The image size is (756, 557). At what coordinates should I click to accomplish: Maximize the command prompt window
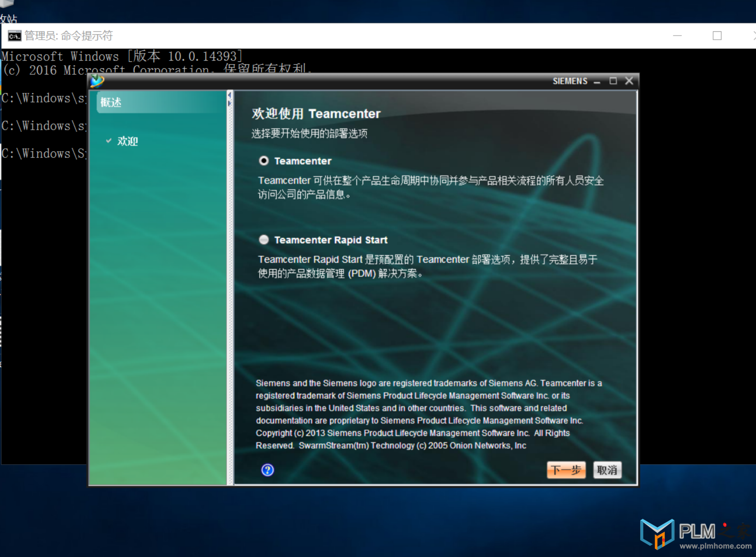717,36
